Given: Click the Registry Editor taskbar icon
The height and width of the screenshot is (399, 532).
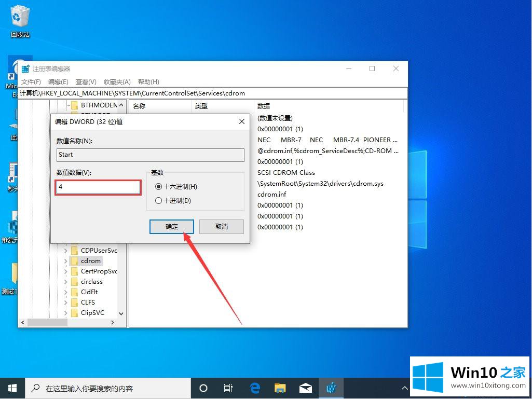Looking at the screenshot, I should click(x=331, y=388).
